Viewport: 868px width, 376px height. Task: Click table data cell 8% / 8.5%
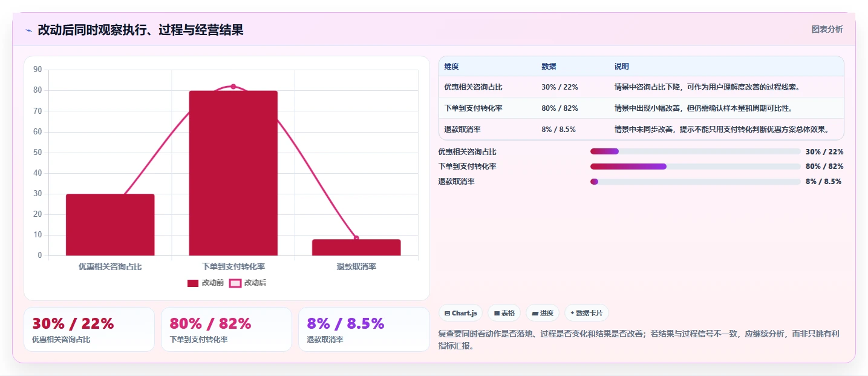558,130
